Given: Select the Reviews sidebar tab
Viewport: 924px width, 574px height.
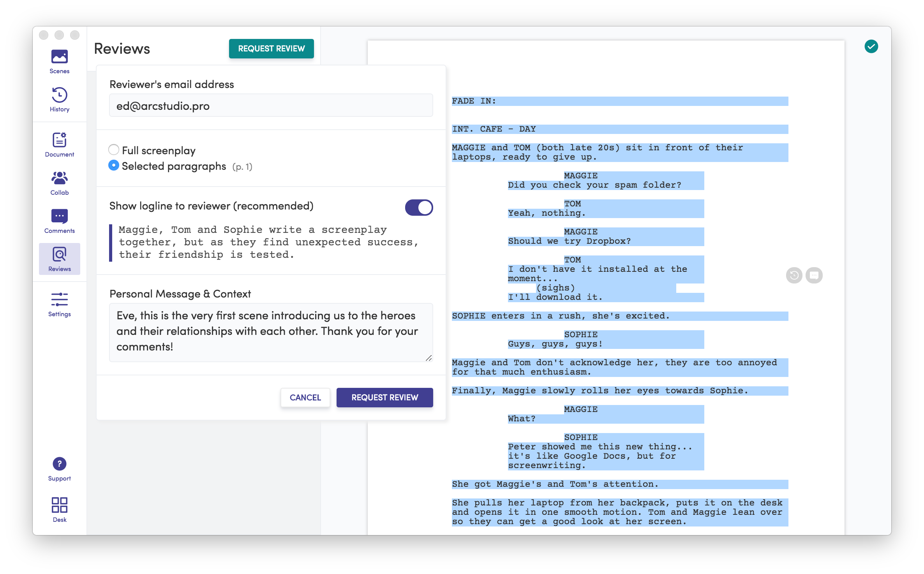Looking at the screenshot, I should click(59, 259).
